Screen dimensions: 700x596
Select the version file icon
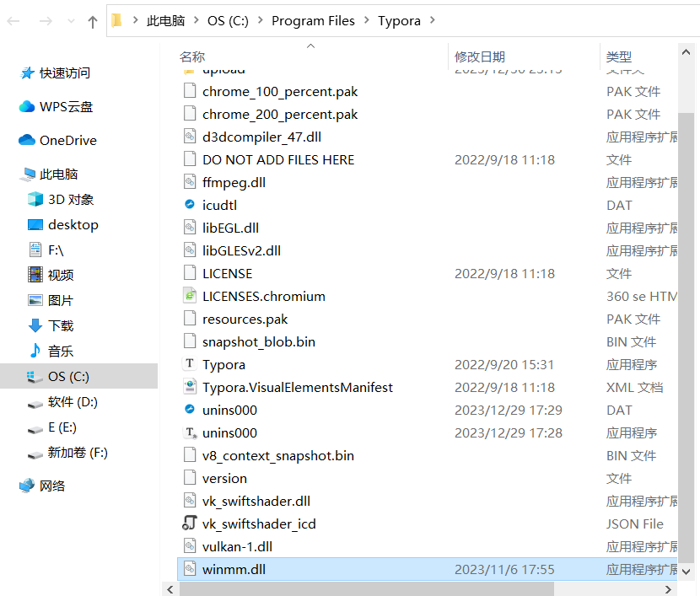point(190,477)
